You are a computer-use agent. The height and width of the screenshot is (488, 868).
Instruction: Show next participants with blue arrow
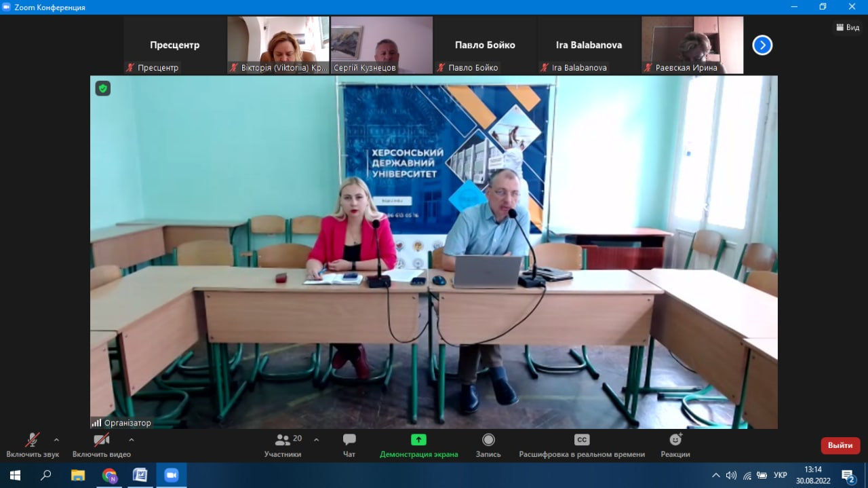pyautogui.click(x=762, y=45)
